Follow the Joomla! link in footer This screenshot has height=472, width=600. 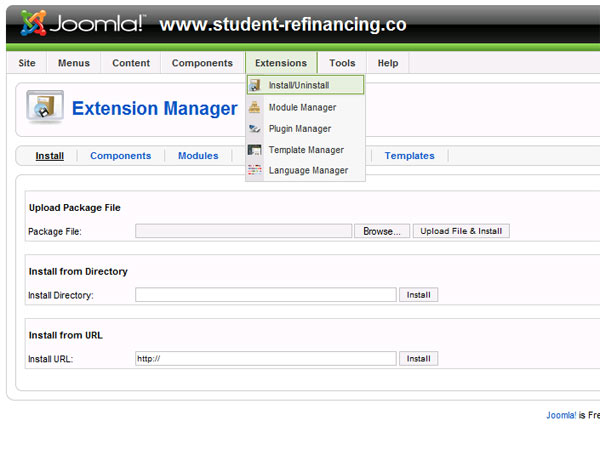pos(561,415)
